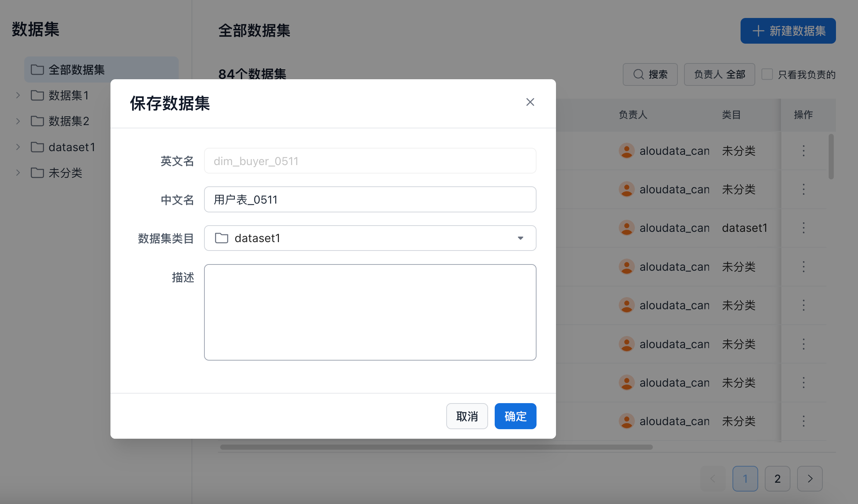Image resolution: width=858 pixels, height=504 pixels.
Task: Enable 只看我负责的 checkbox
Action: (x=767, y=74)
